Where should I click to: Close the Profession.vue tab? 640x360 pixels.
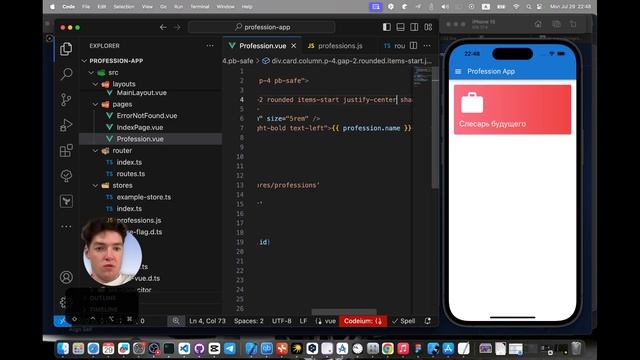pos(294,46)
